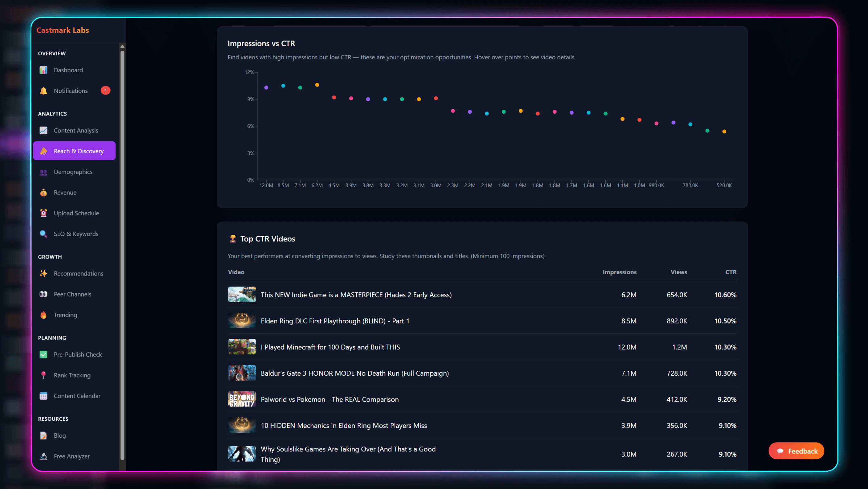Go to Peer Channels page
868x489 pixels.
[x=73, y=294]
